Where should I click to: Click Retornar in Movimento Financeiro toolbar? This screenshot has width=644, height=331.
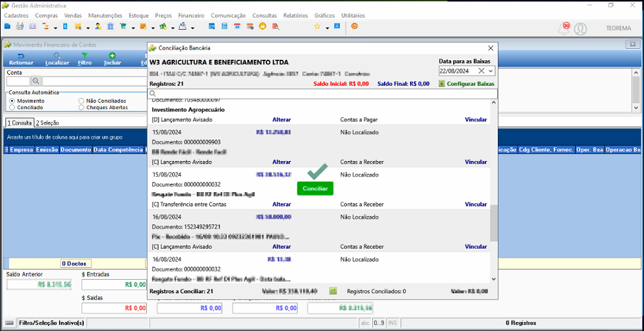tap(21, 60)
